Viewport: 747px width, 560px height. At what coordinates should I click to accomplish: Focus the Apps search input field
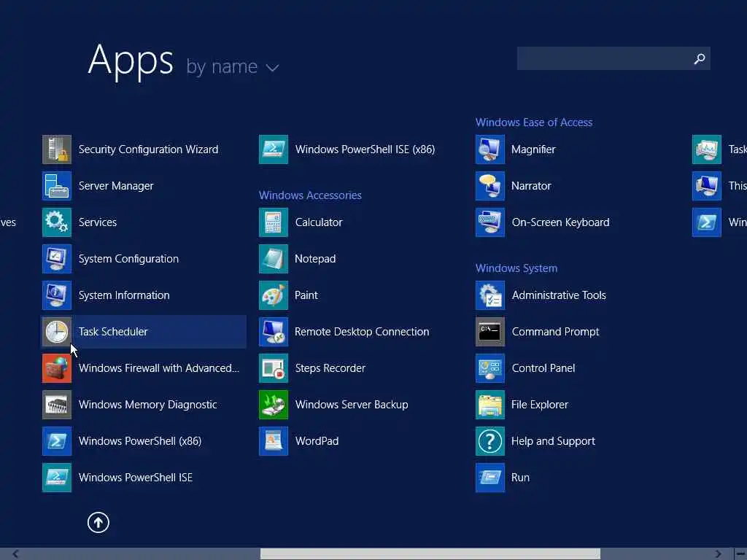pyautogui.click(x=614, y=58)
